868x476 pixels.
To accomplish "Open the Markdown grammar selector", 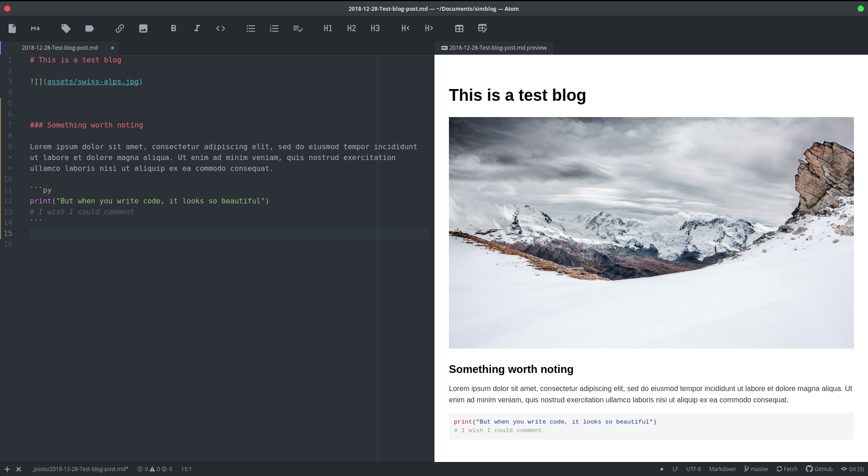I will tap(722, 469).
